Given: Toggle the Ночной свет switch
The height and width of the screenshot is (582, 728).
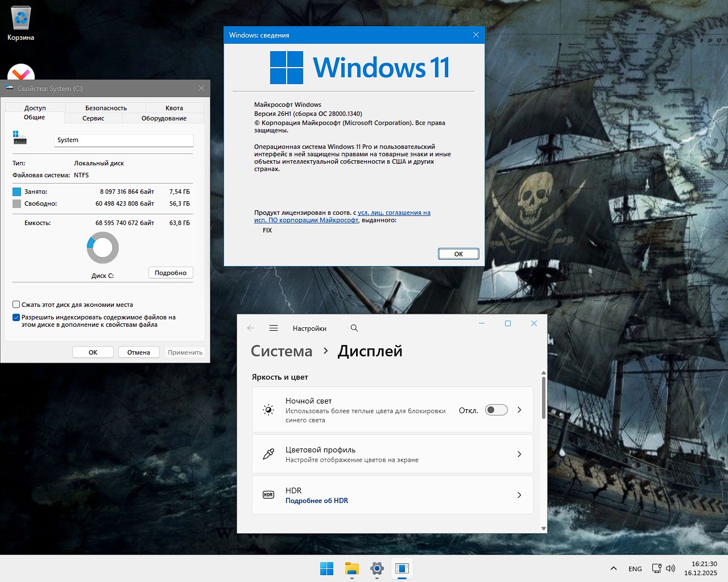Looking at the screenshot, I should [x=496, y=410].
